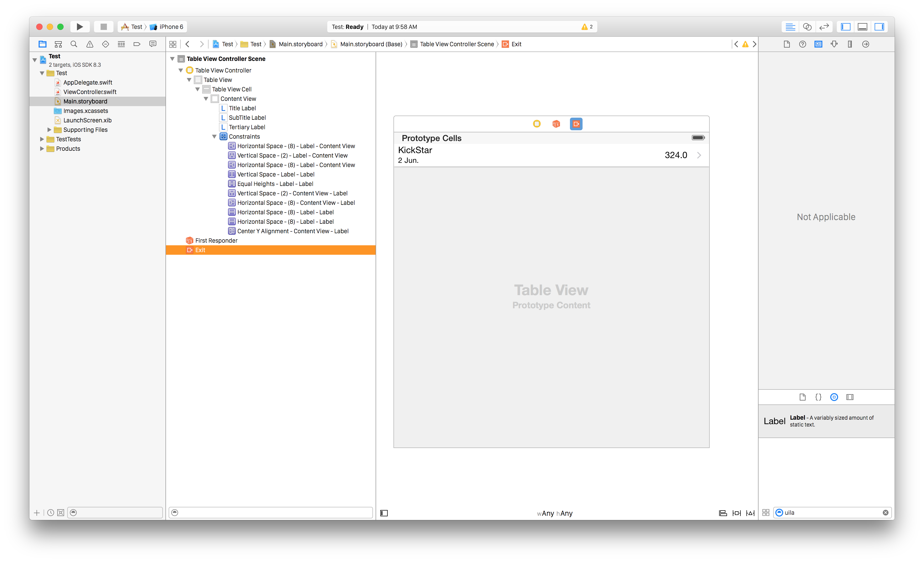Open the Issue navigator tab
This screenshot has width=924, height=562.
tap(90, 44)
